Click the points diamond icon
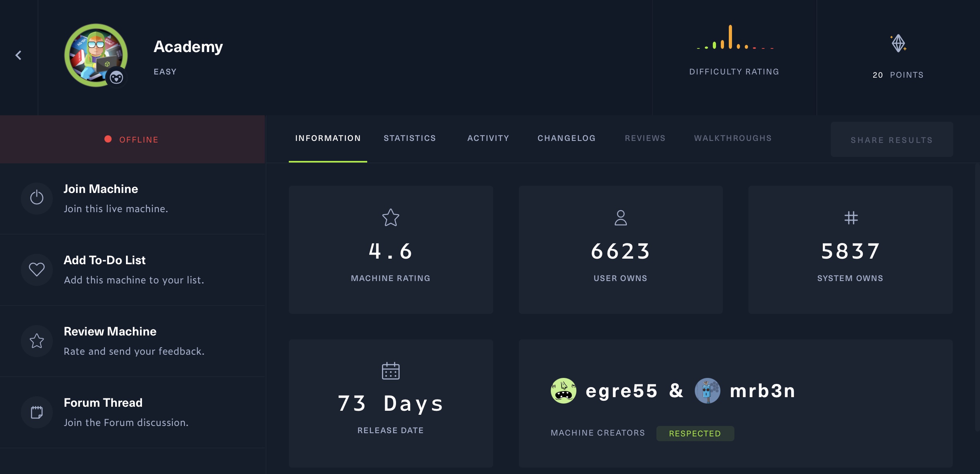Viewport: 980px width, 474px height. coord(898,43)
